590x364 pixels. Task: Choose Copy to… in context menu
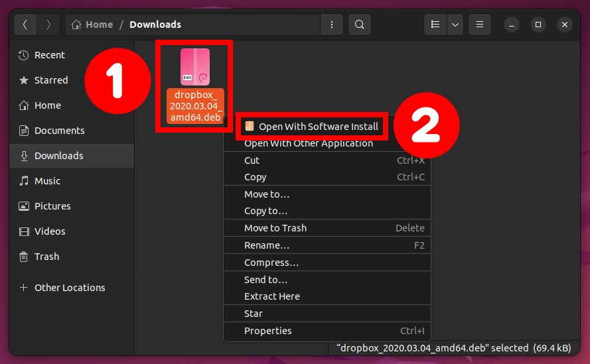(327, 211)
